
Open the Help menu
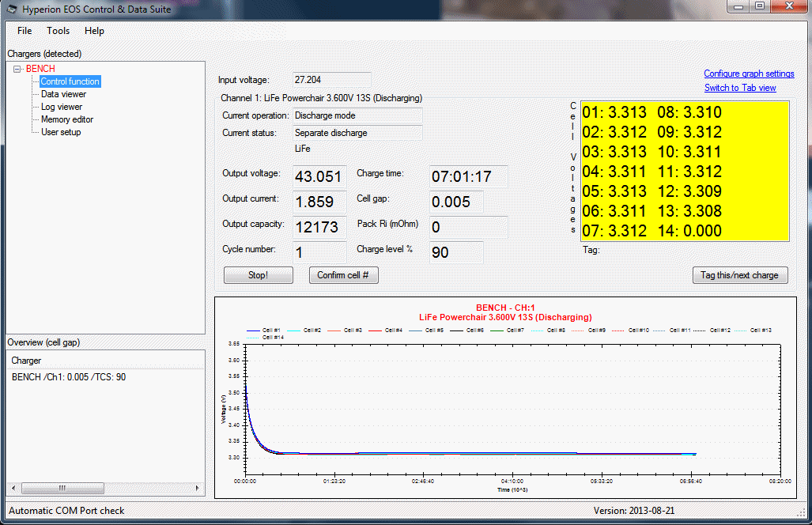pyautogui.click(x=94, y=31)
